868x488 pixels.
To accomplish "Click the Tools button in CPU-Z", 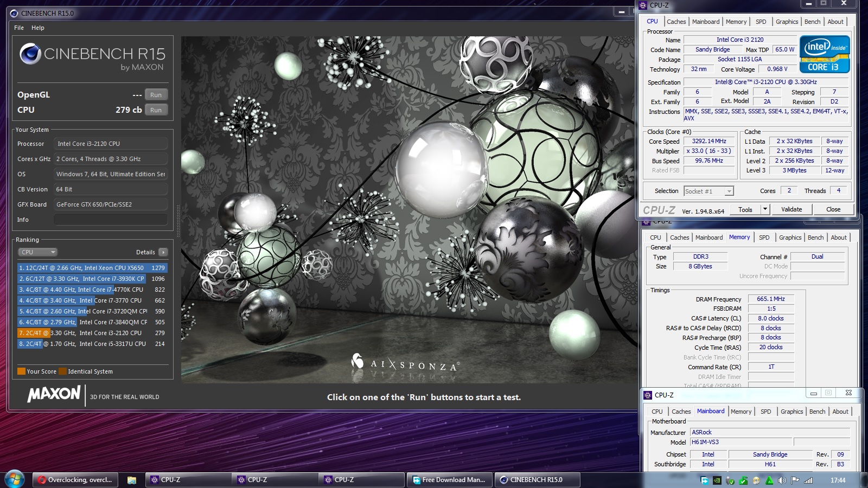I will pos(745,209).
